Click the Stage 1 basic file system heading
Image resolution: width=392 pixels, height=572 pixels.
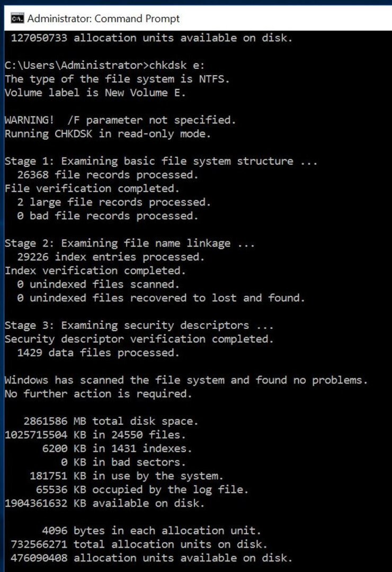pyautogui.click(x=161, y=161)
